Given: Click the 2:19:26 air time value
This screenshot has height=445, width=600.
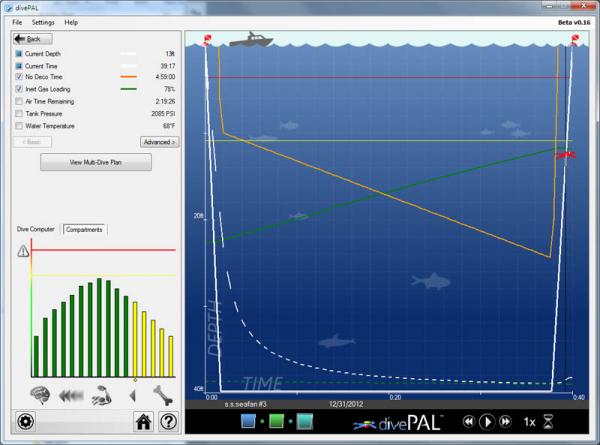Looking at the screenshot, I should point(165,101).
